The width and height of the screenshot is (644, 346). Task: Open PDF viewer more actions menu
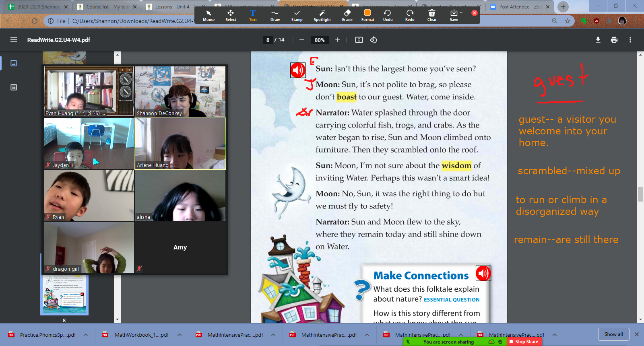click(x=630, y=40)
